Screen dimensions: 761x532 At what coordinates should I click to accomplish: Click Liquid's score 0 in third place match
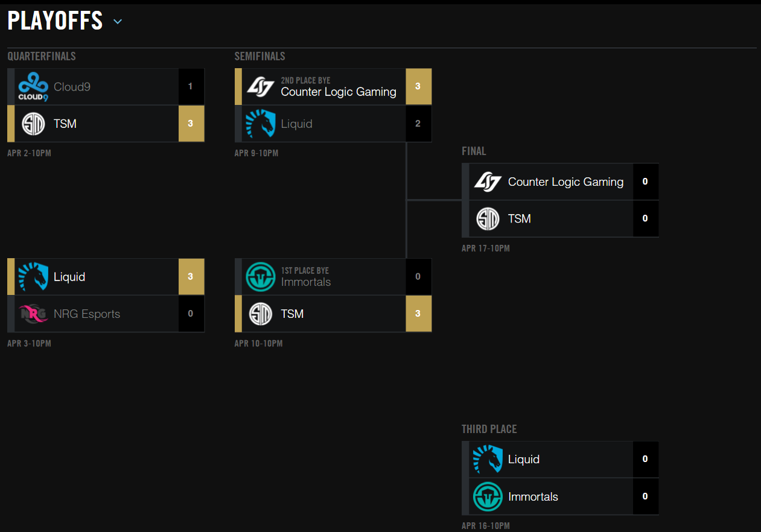(x=645, y=460)
